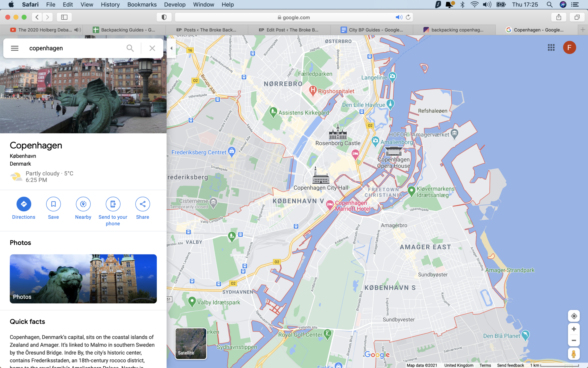Show your current location
This screenshot has width=588, height=368.
tap(574, 316)
